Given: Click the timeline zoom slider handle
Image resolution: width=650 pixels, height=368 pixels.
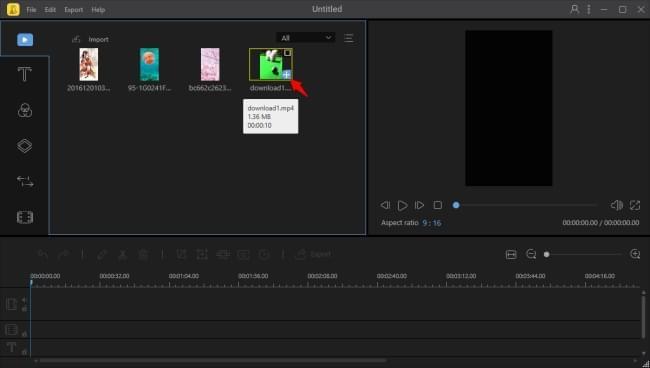Looking at the screenshot, I should (x=547, y=254).
